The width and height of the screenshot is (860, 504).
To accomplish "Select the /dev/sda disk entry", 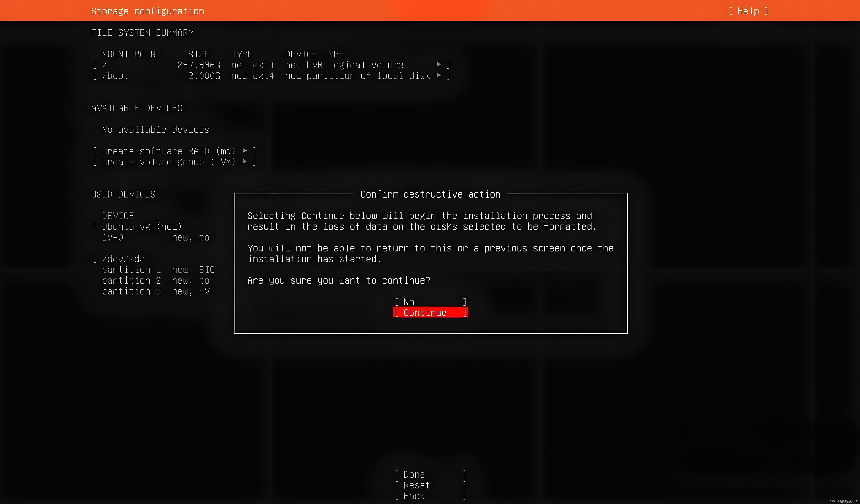I will point(123,259).
